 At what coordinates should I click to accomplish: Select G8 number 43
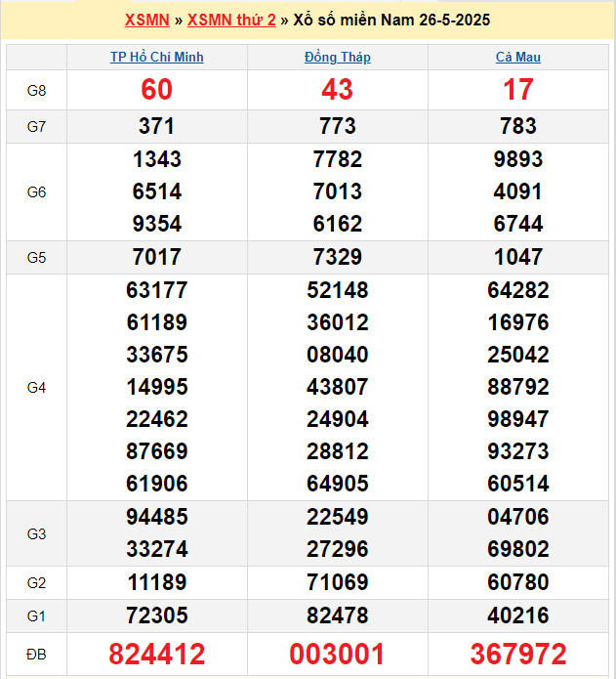click(338, 90)
